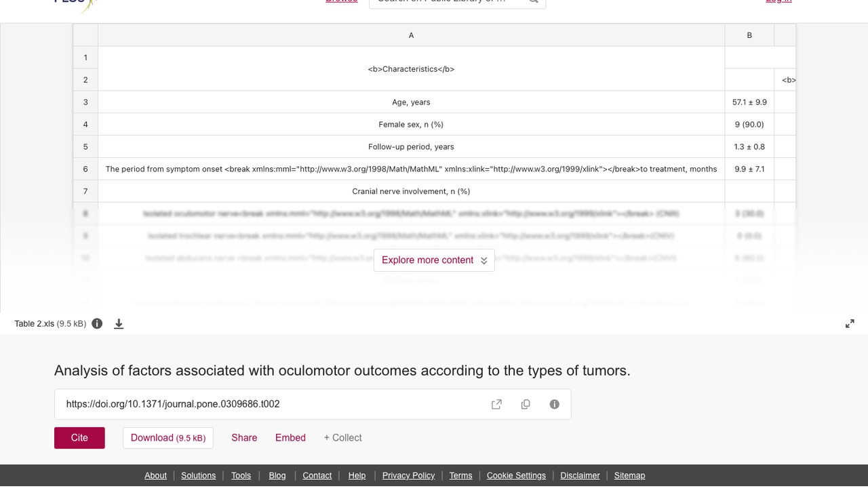Visit the Blog footer link
Screen dimensions: 868x488
277,476
